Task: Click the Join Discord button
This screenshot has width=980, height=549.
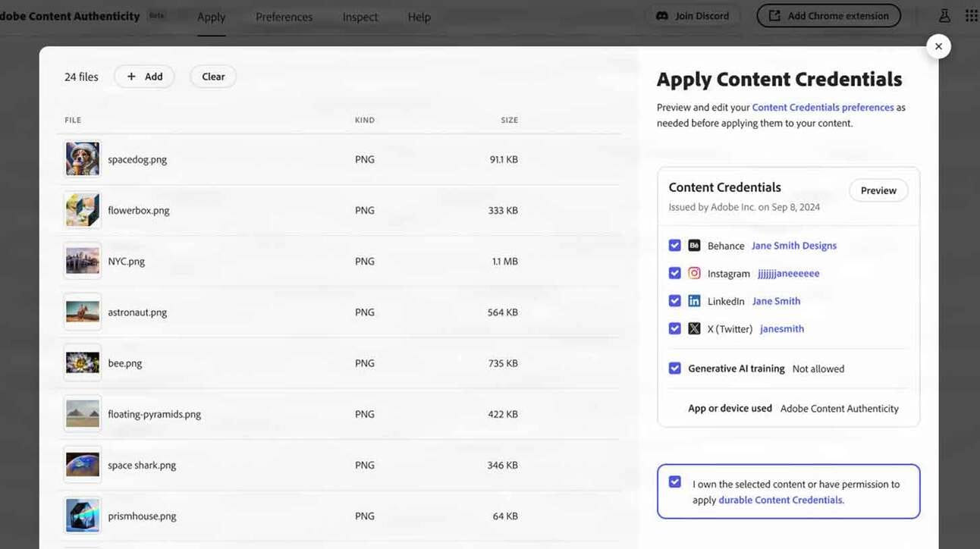Action: (x=693, y=16)
